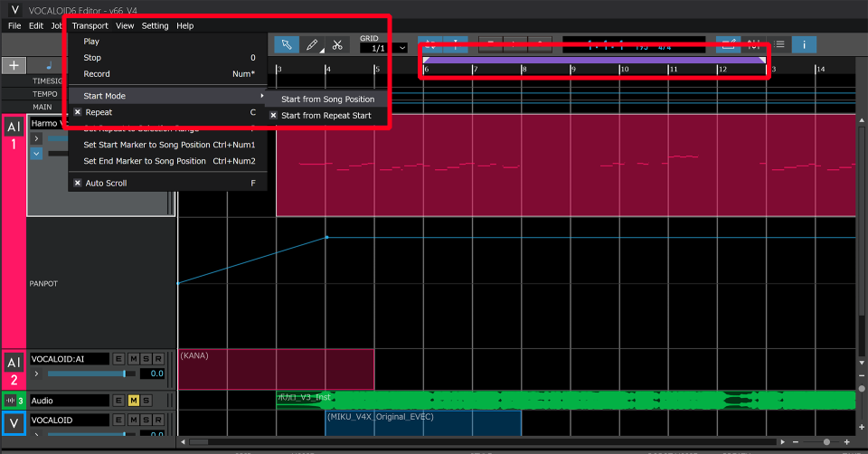
Task: Click the V icon of VOCALOID track
Action: click(14, 423)
